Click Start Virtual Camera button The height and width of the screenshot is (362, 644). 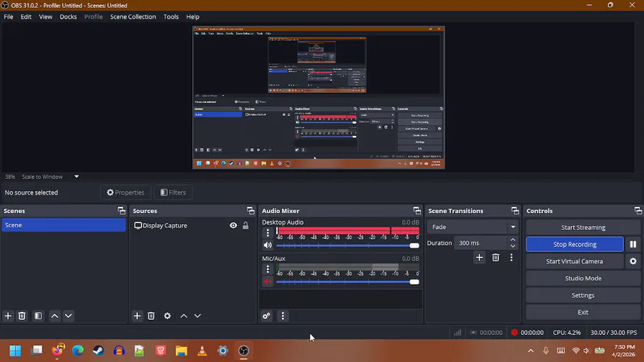pos(575,261)
